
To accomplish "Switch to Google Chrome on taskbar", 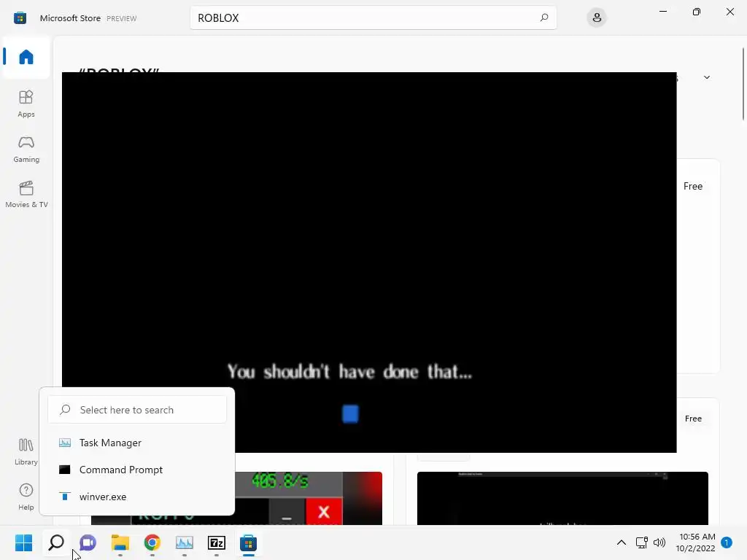I will coord(152,542).
